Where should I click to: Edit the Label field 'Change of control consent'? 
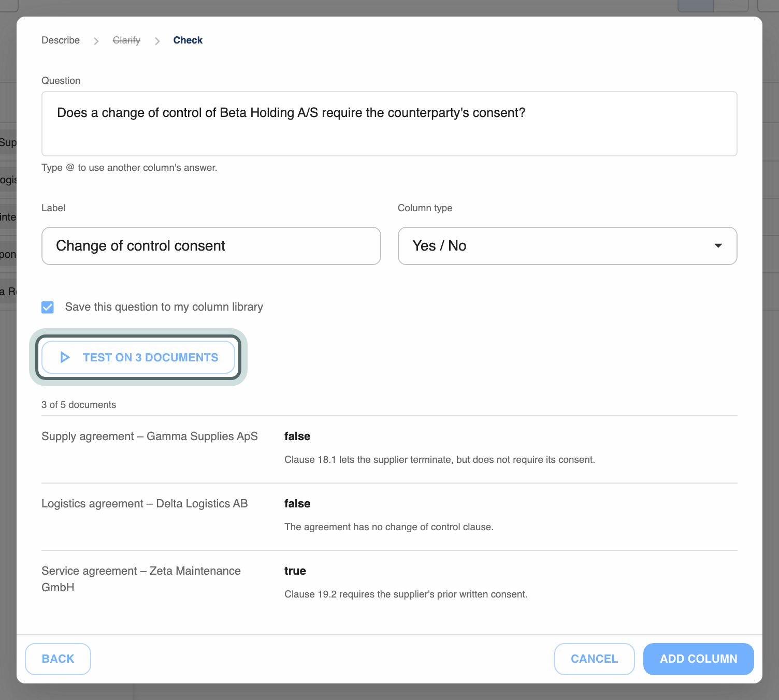click(211, 246)
